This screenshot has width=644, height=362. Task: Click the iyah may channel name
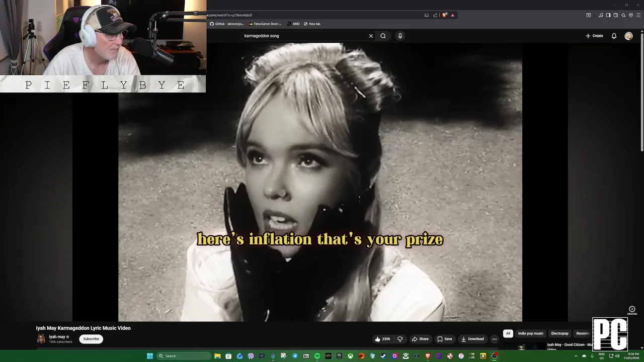click(57, 337)
